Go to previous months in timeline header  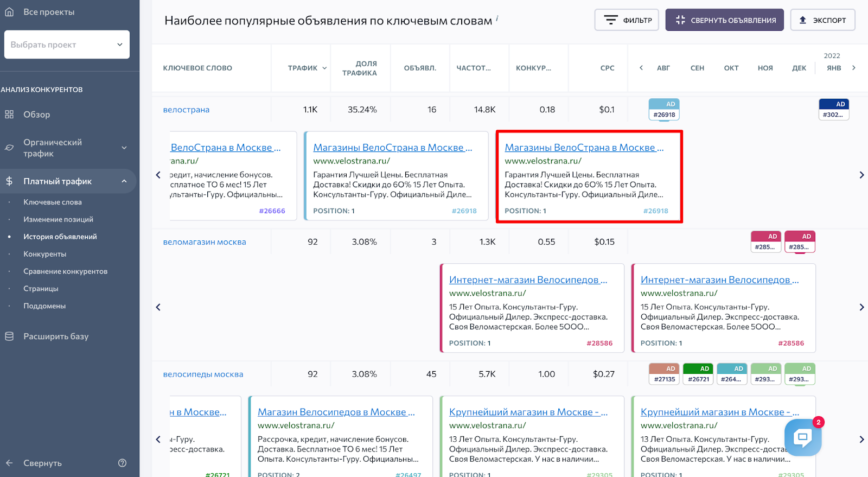(641, 68)
